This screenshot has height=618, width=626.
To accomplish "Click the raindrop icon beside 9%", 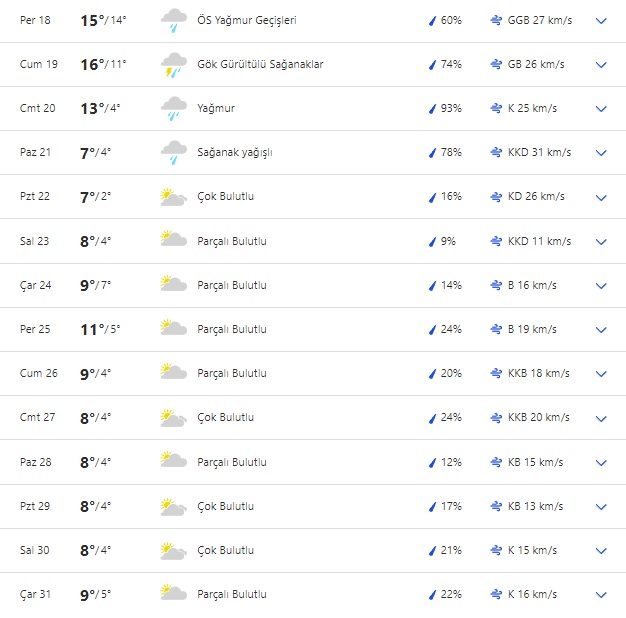I will pos(432,241).
